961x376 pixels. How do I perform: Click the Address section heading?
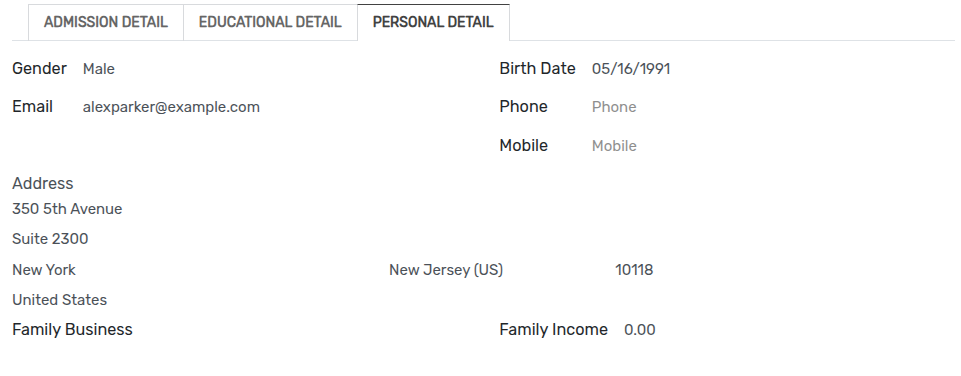[42, 183]
